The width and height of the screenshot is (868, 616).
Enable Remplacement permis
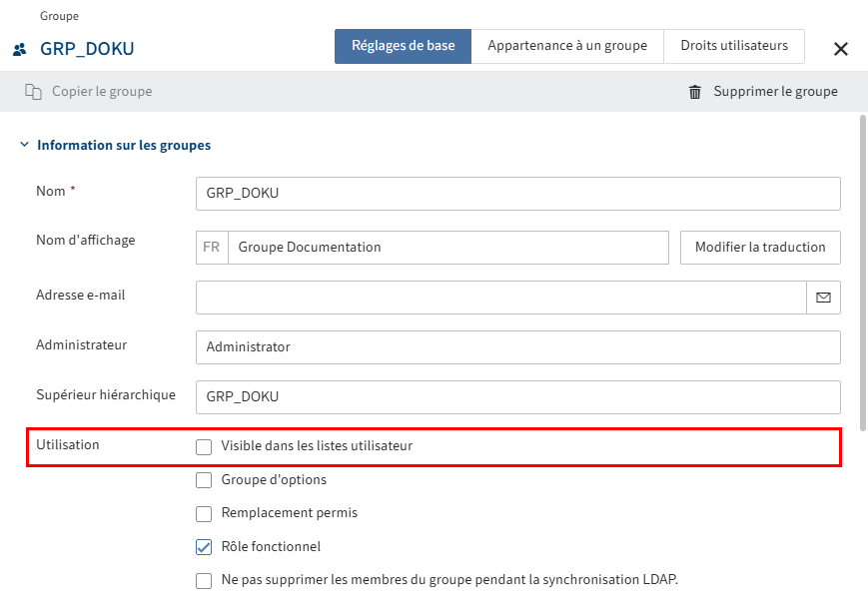pyautogui.click(x=204, y=513)
